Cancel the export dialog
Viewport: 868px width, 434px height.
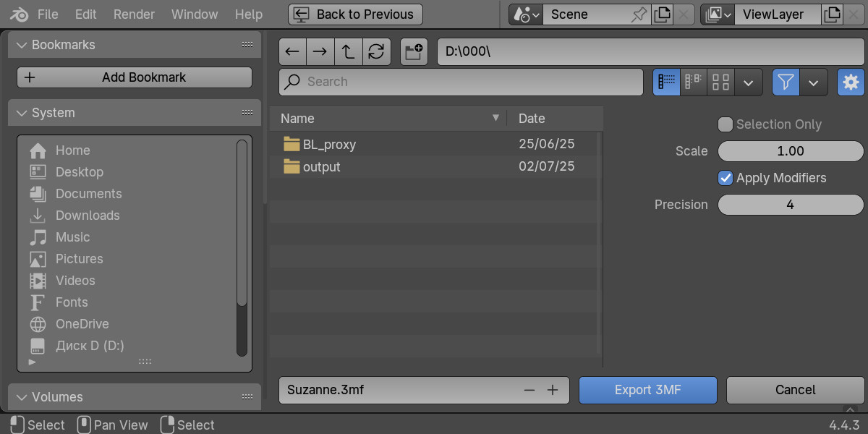pos(795,390)
